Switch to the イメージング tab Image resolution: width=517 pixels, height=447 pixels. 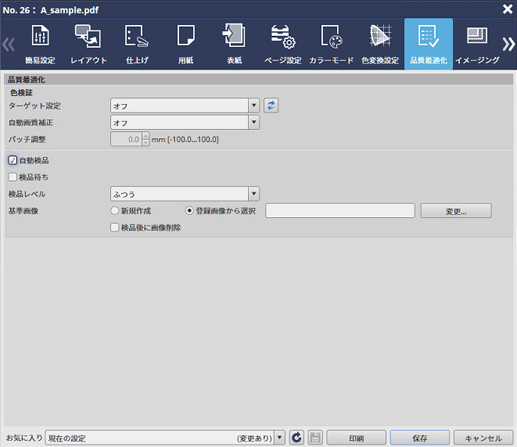[477, 44]
